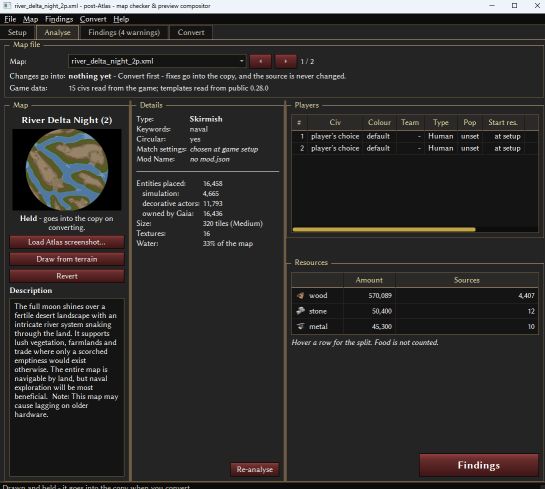Image resolution: width=545 pixels, height=489 pixels.
Task: Click the stone resource icon
Action: [300, 311]
